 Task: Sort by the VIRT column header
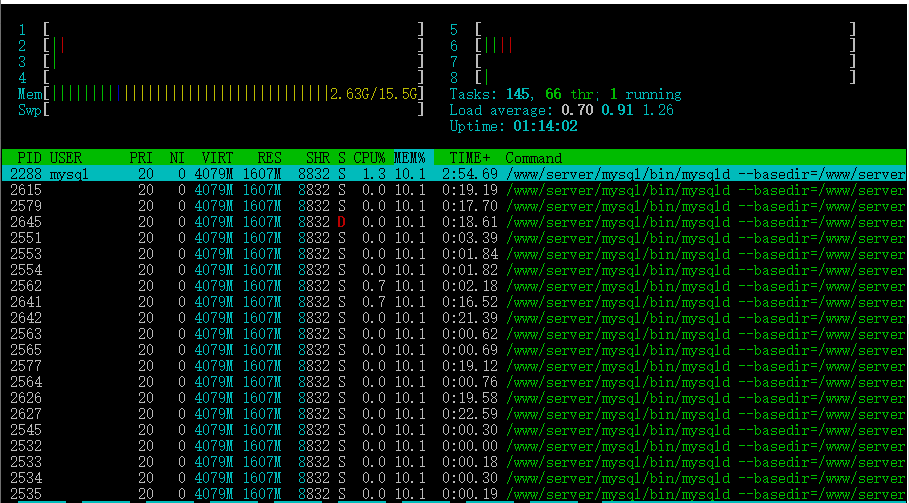pos(217,158)
